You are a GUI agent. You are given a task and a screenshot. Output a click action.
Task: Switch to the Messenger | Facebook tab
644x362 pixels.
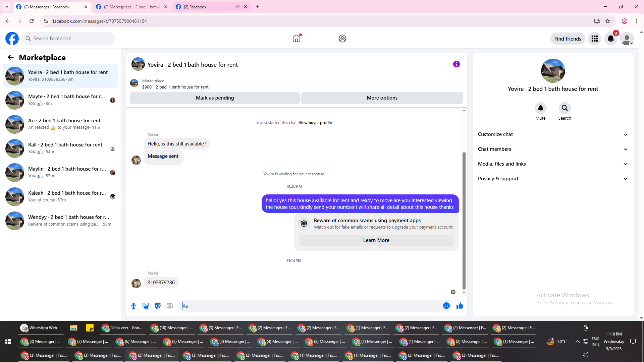52,7
